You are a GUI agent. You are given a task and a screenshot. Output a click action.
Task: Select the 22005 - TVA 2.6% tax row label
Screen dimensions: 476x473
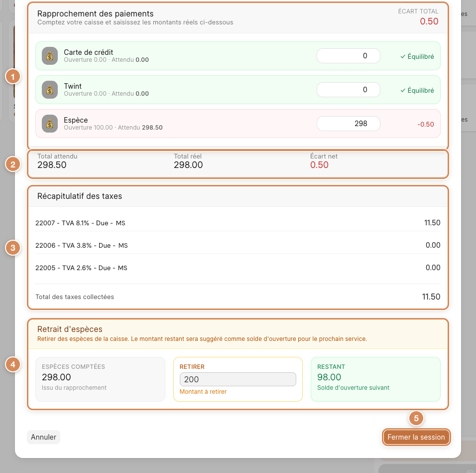click(81, 268)
